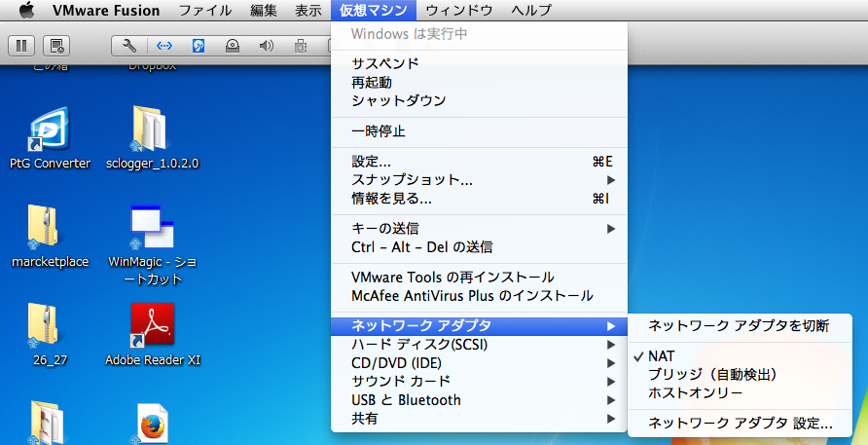Open the VMware Fusion application menu
The width and height of the screenshot is (868, 445).
[x=106, y=10]
